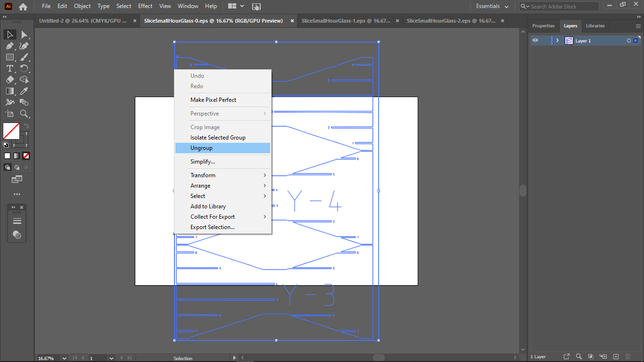The height and width of the screenshot is (362, 644).
Task: Apply Color fill button
Action: coord(8,156)
